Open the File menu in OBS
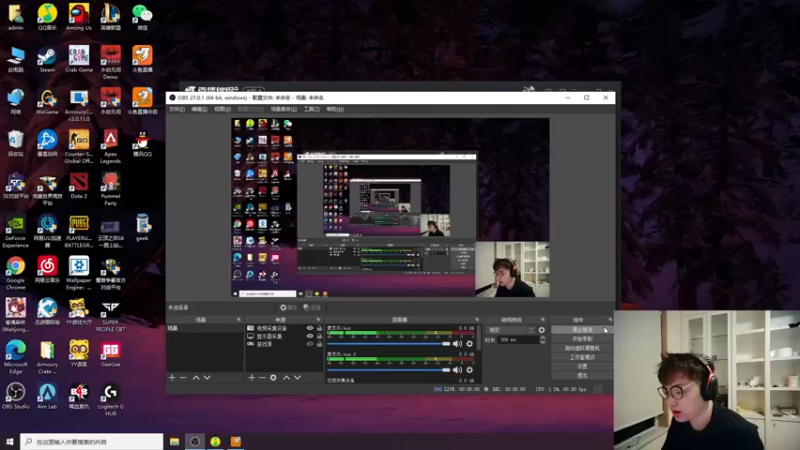 (177, 109)
